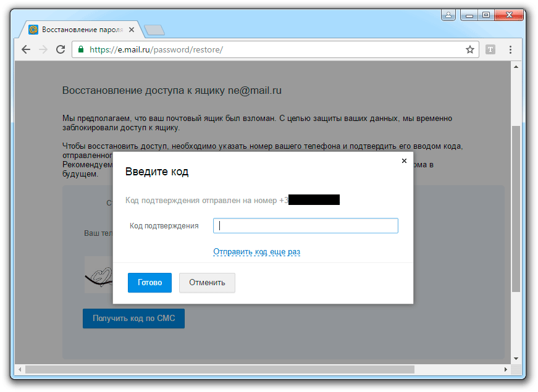Minimize the browser window
The width and height of the screenshot is (538, 392).
click(x=469, y=15)
